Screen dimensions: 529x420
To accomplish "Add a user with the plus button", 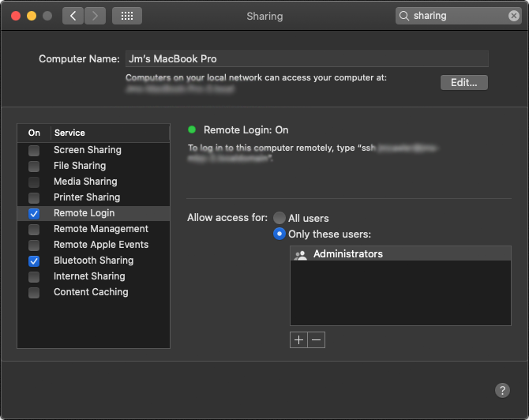I will tap(298, 339).
